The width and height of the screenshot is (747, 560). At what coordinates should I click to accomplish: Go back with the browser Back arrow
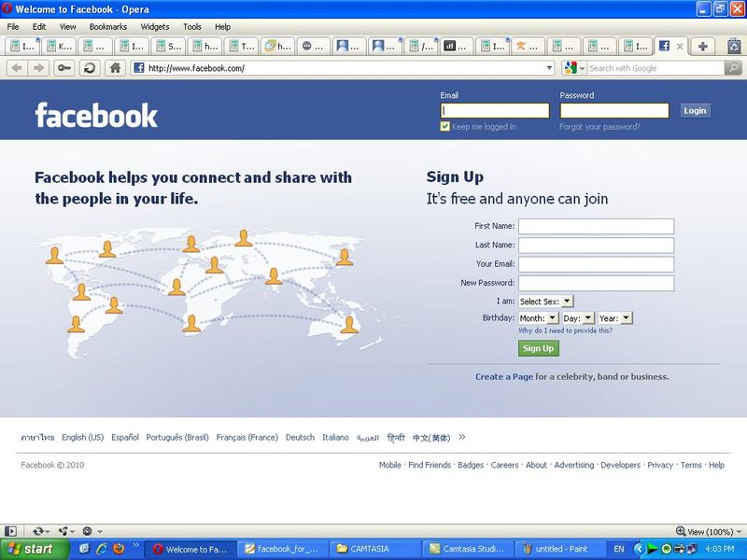tap(17, 68)
